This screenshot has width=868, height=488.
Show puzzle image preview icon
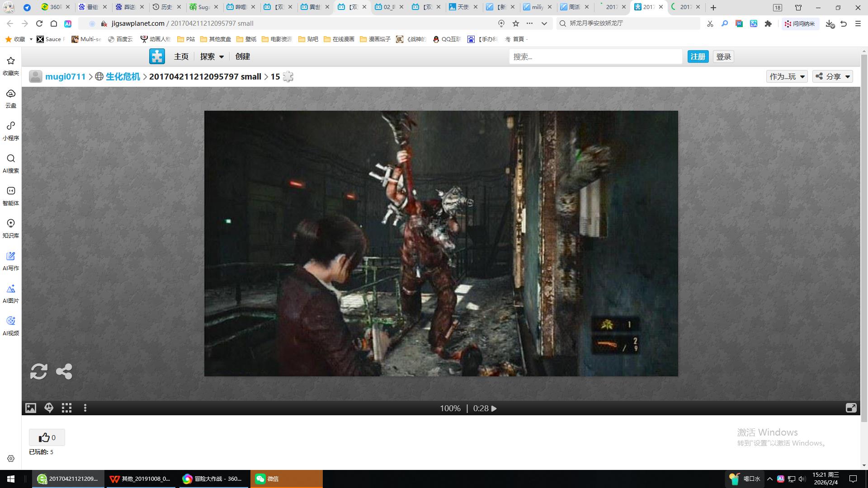pos(31,408)
